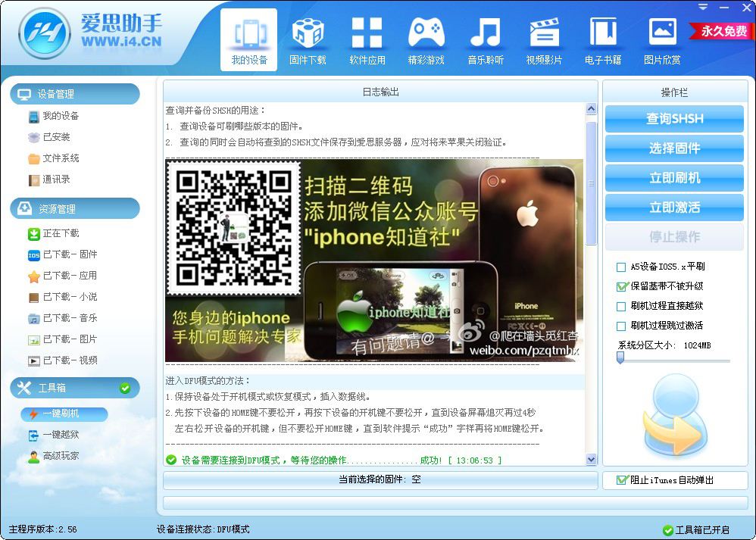Click the 系统分区大小 slider handle
The image size is (756, 540).
(x=620, y=357)
